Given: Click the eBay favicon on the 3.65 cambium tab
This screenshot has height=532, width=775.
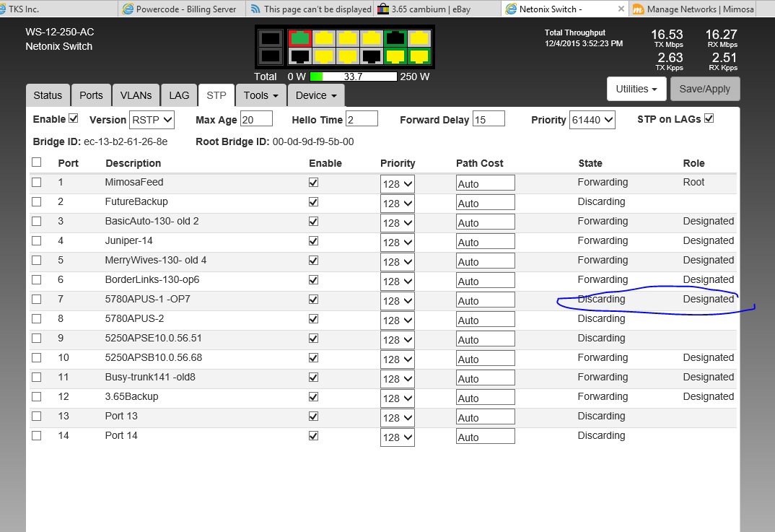Looking at the screenshot, I should (383, 9).
